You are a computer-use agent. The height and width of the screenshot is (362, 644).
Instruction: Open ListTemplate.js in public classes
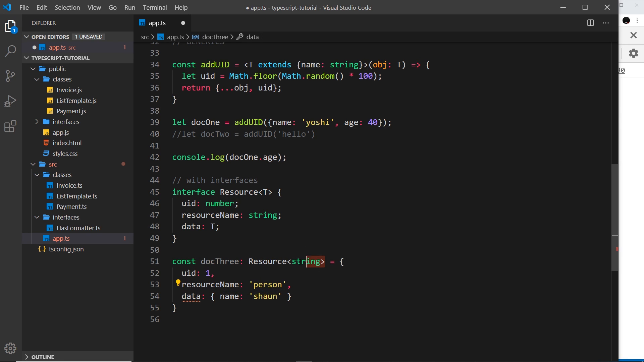(x=76, y=101)
